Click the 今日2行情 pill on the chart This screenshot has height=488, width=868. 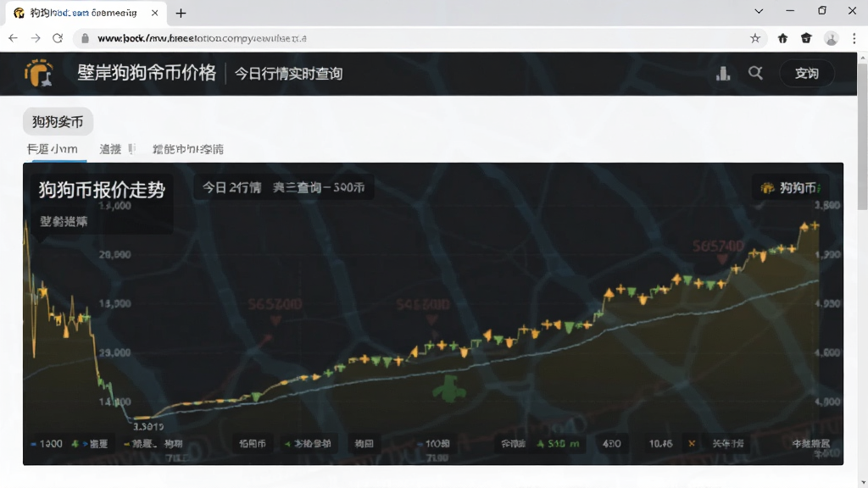[283, 187]
